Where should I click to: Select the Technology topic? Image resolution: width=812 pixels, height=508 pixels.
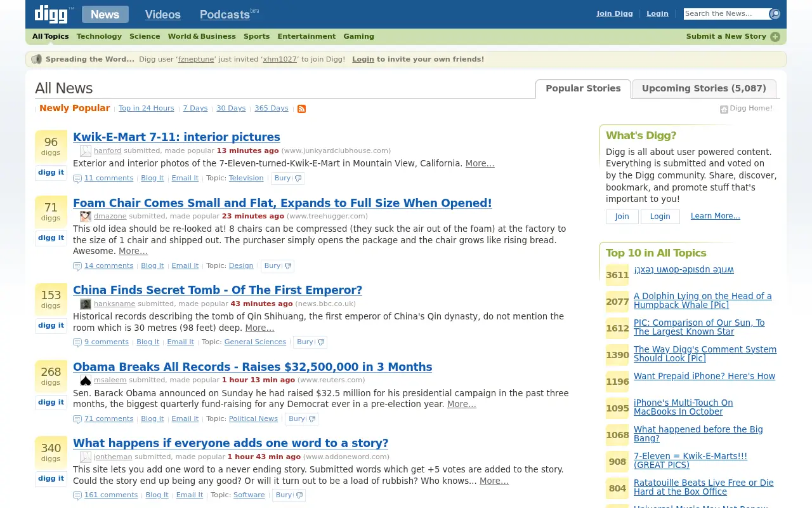pyautogui.click(x=99, y=37)
